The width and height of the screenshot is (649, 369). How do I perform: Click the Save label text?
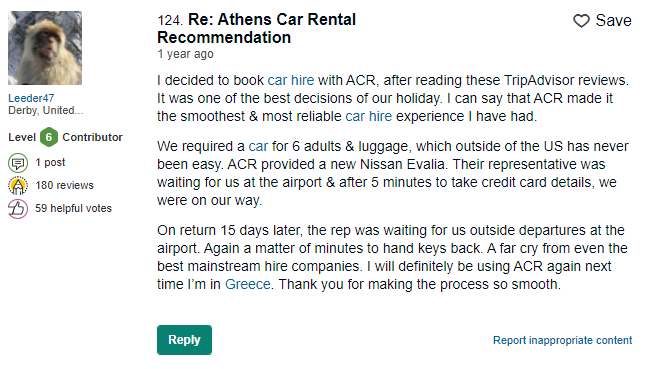pyautogui.click(x=613, y=20)
